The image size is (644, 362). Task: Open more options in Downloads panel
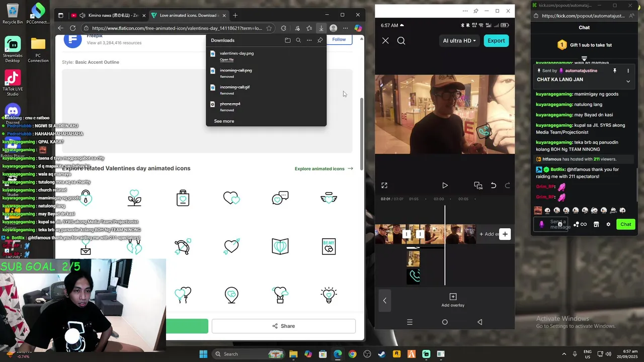click(309, 40)
